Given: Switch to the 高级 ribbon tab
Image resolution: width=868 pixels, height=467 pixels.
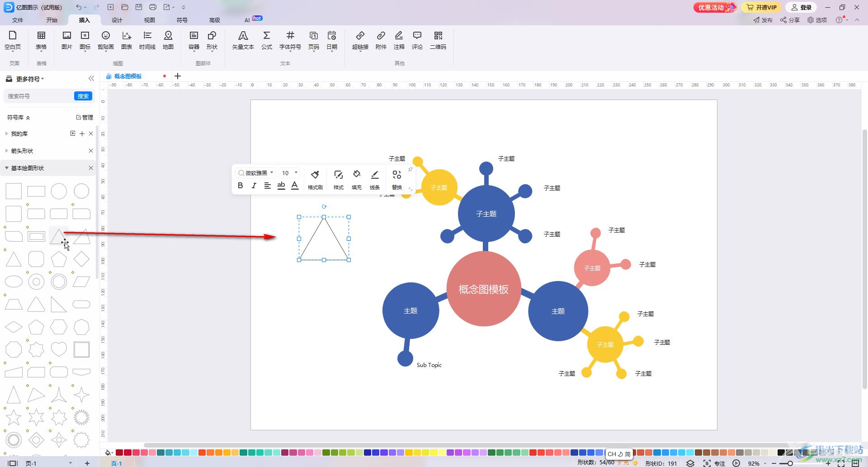Looking at the screenshot, I should coord(215,20).
